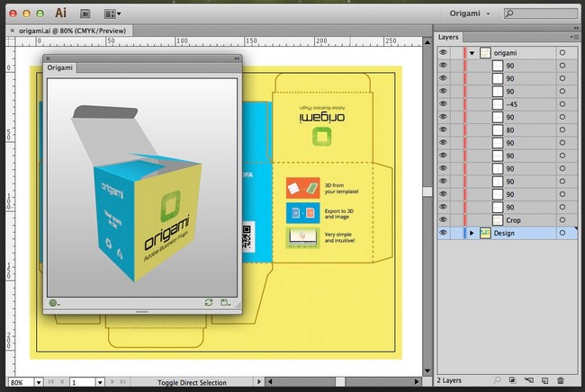585x392 pixels.
Task: Target the -45 sublayer with its circle
Action: [x=562, y=104]
